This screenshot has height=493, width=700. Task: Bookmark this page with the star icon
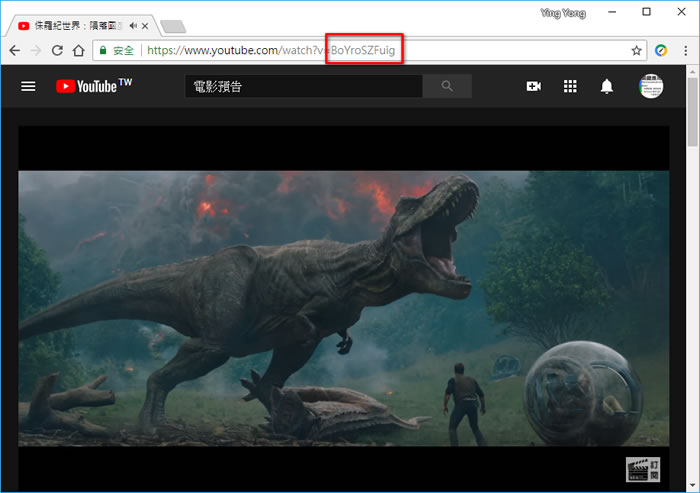pyautogui.click(x=636, y=50)
